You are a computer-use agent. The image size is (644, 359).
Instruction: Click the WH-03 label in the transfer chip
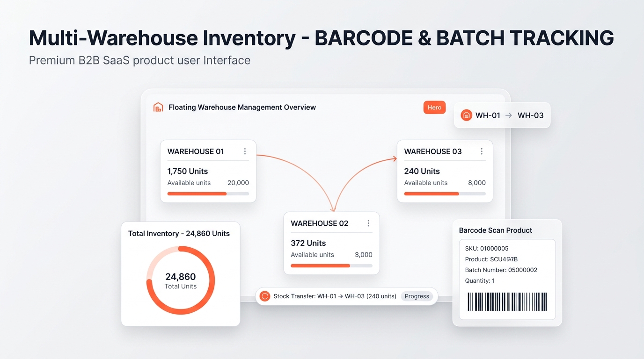[x=531, y=115]
